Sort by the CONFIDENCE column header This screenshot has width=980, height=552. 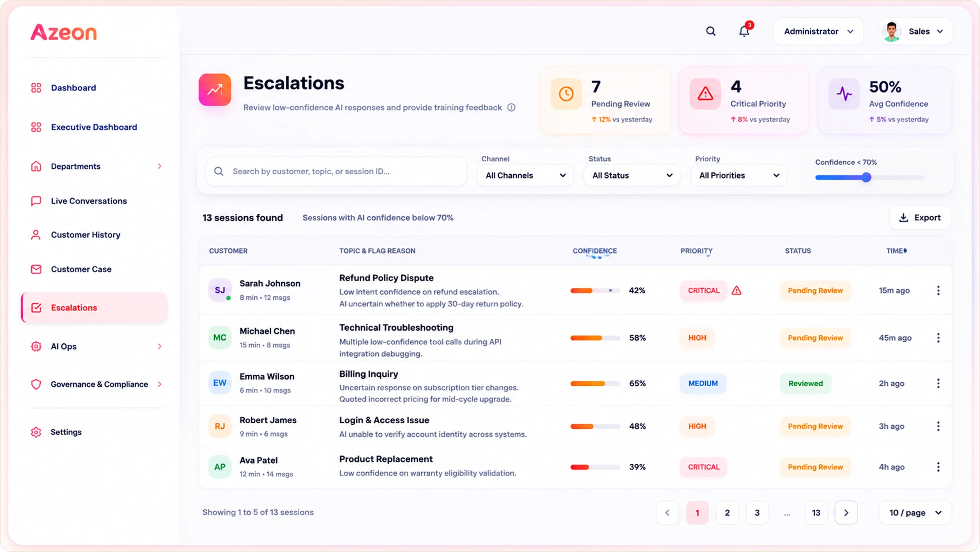click(595, 251)
